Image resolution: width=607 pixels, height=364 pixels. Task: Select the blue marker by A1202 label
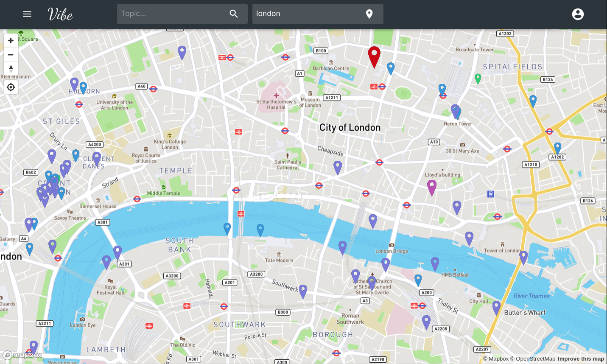[x=558, y=148]
